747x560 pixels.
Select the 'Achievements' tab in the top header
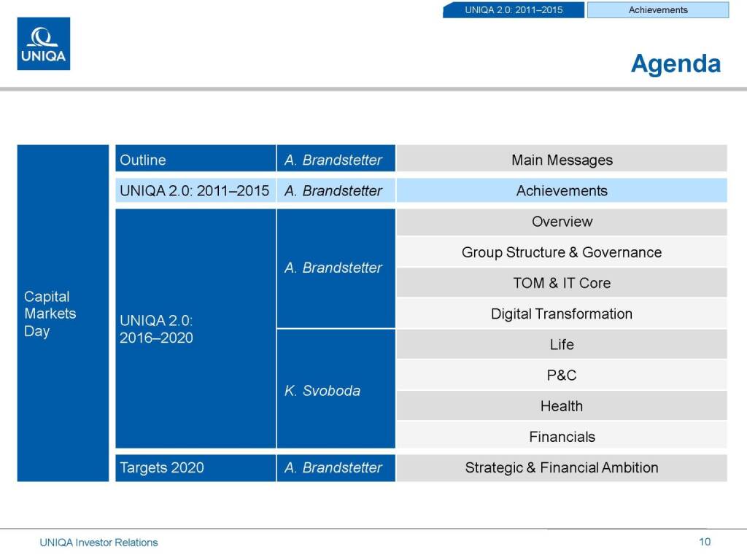pos(658,10)
